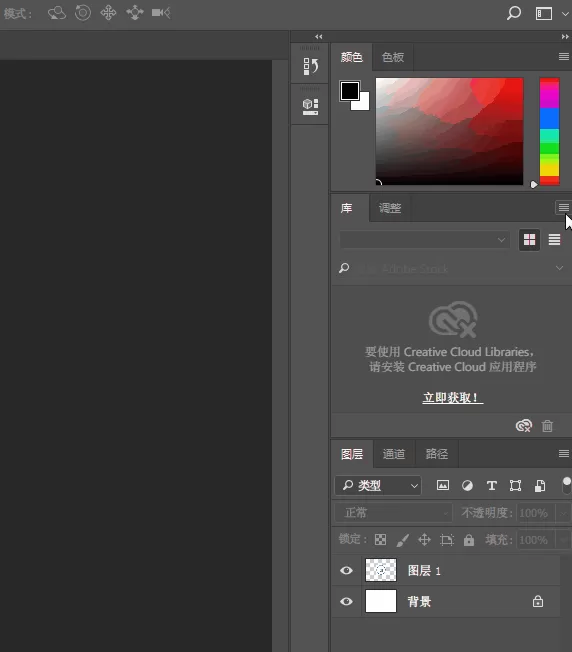Screen dimensions: 572x652
Task: Select the 3D pan camera mode icon
Action: pos(108,13)
